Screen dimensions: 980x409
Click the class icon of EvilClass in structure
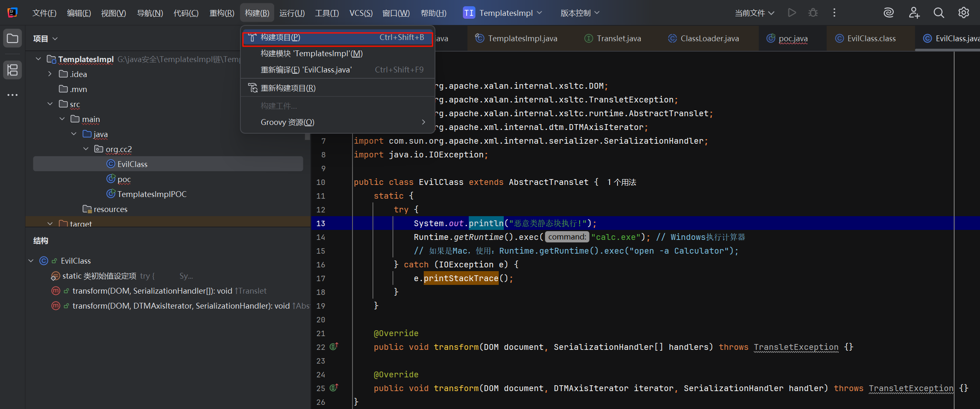tap(44, 261)
